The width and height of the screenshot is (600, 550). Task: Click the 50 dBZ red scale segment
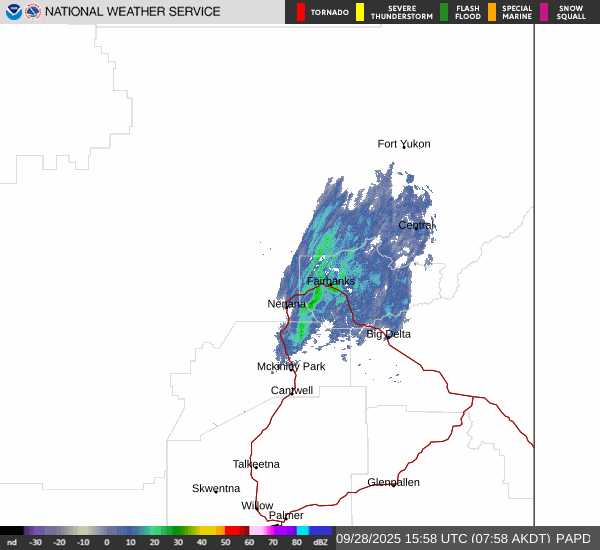click(x=236, y=531)
